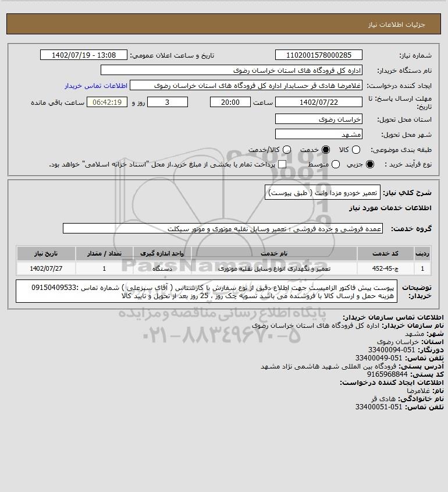Viewport: 448px width, 492px height.
Task: Click the delivery city field مشهد
Action: 318,134
